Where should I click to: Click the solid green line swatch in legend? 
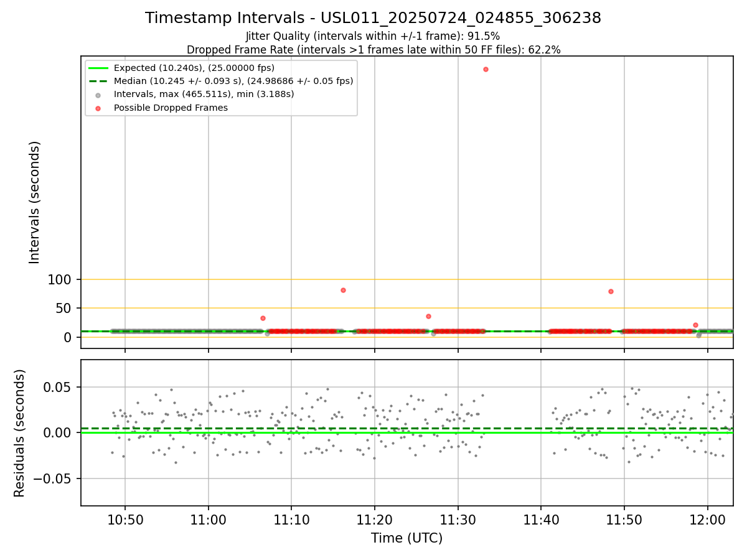98,68
